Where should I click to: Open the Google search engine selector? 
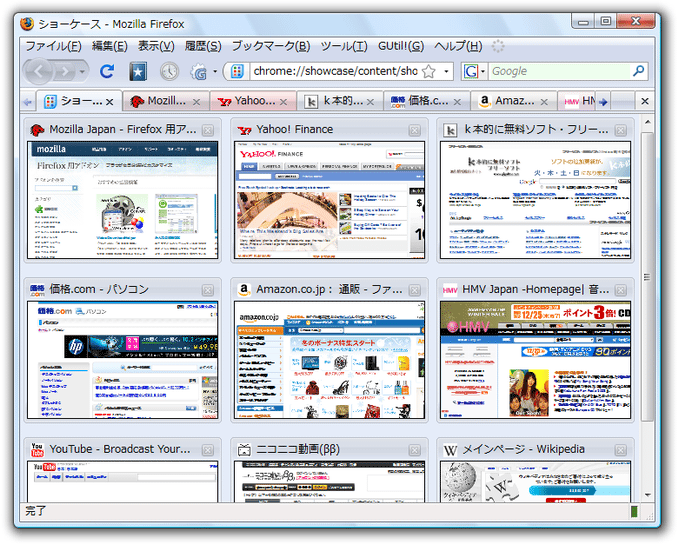tap(474, 71)
